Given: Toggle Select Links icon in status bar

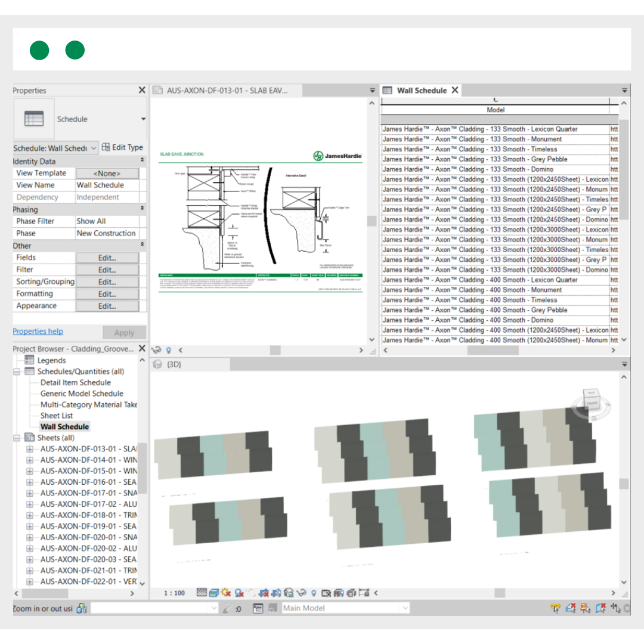Looking at the screenshot, I should [555, 608].
